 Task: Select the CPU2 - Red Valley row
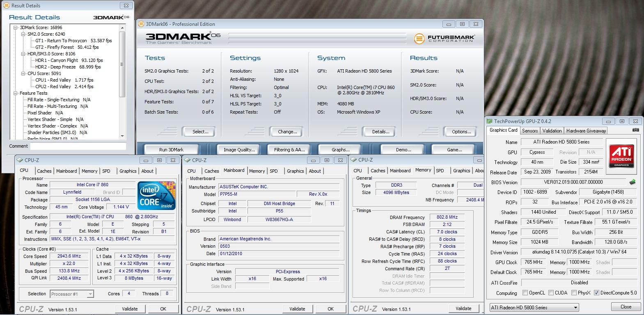pos(64,87)
